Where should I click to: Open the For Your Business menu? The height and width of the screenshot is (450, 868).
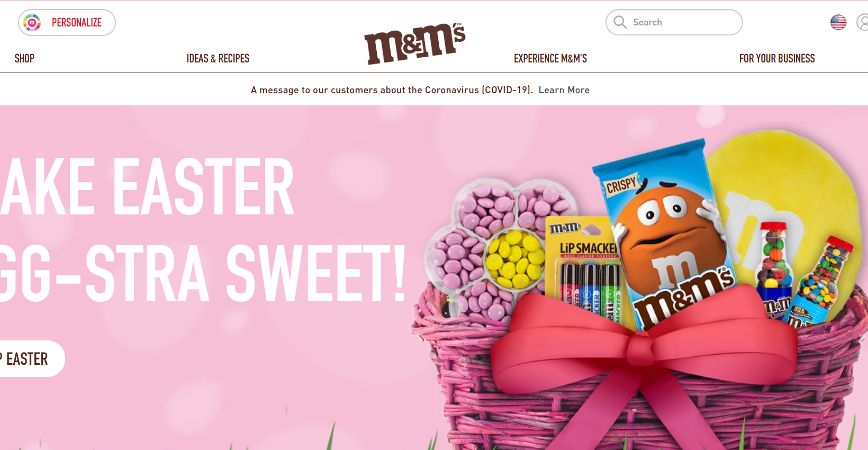[777, 58]
